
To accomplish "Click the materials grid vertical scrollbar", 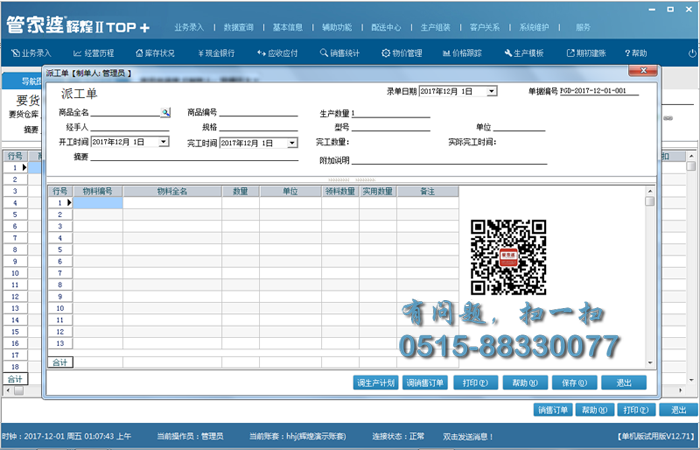I will (x=650, y=277).
